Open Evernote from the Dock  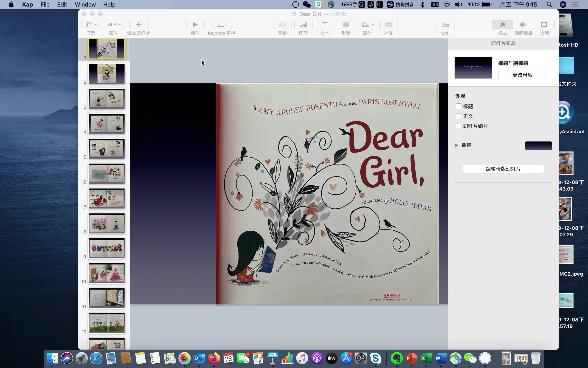click(x=397, y=358)
